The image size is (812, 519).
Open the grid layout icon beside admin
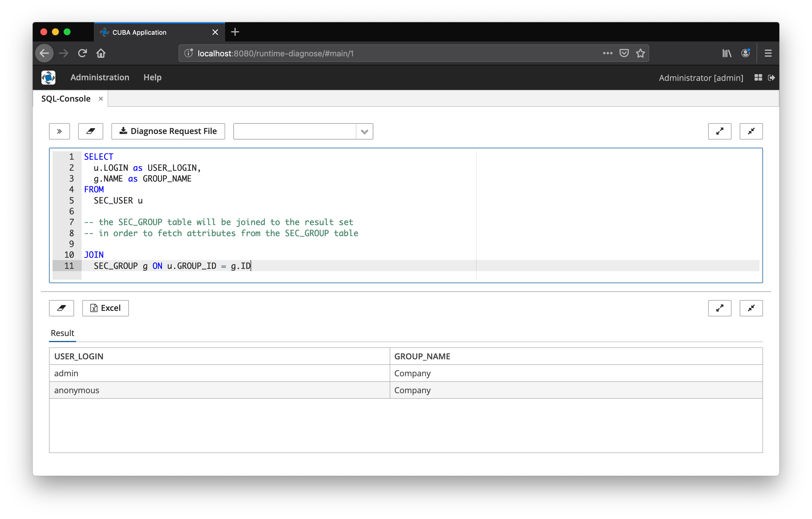(x=758, y=78)
